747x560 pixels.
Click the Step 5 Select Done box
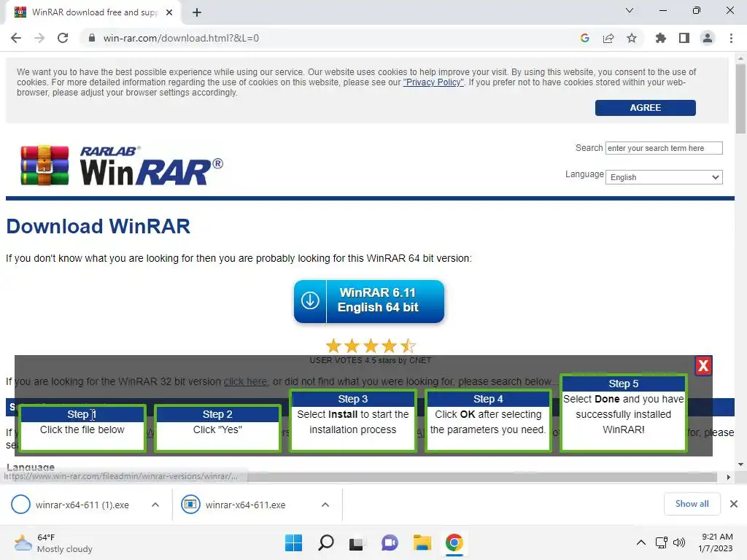pos(624,413)
